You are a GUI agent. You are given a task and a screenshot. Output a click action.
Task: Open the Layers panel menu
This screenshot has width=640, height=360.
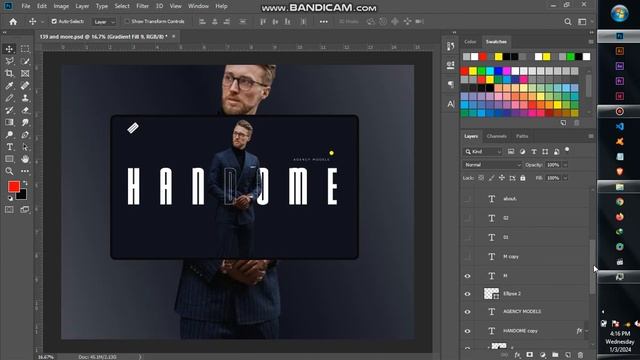coord(591,136)
